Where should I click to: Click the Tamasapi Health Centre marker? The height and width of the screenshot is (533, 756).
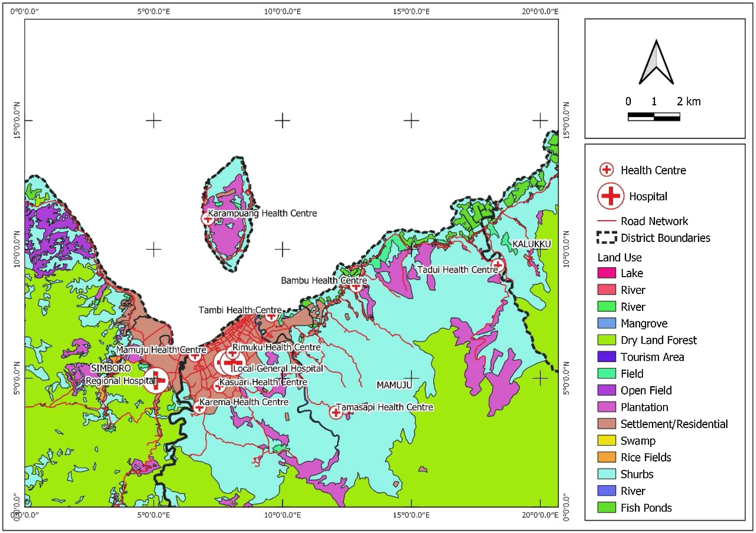click(336, 413)
